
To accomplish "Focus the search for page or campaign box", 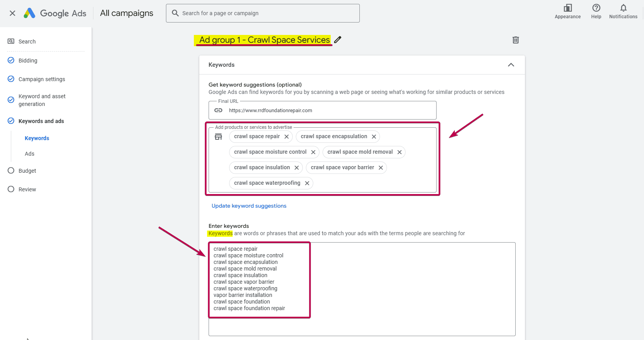I will point(268,13).
